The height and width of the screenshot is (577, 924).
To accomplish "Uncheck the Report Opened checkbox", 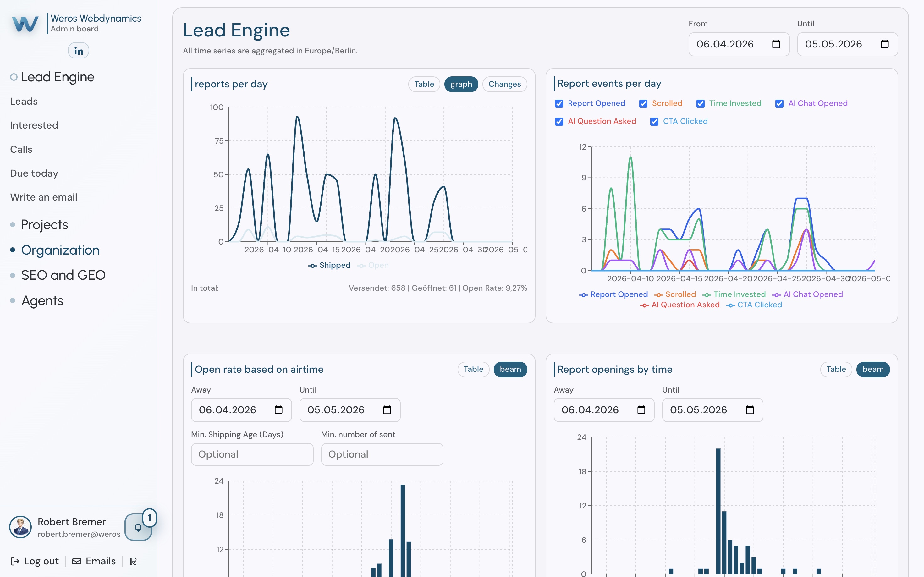I will (x=559, y=104).
